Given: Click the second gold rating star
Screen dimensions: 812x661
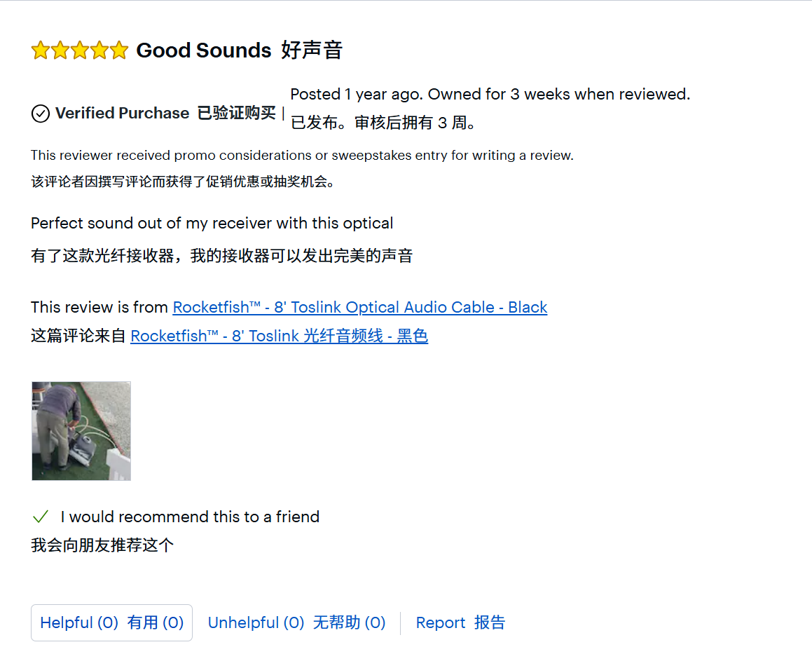Looking at the screenshot, I should (60, 50).
